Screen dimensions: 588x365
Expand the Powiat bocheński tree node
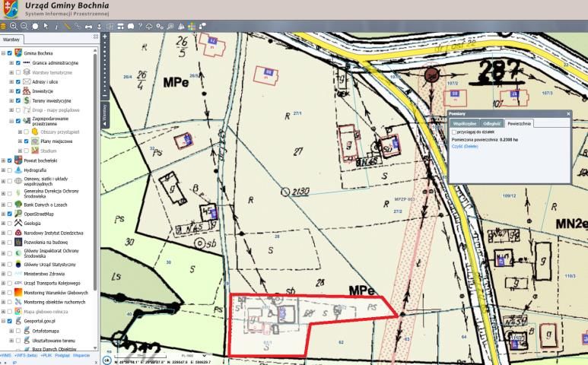pyautogui.click(x=3, y=160)
